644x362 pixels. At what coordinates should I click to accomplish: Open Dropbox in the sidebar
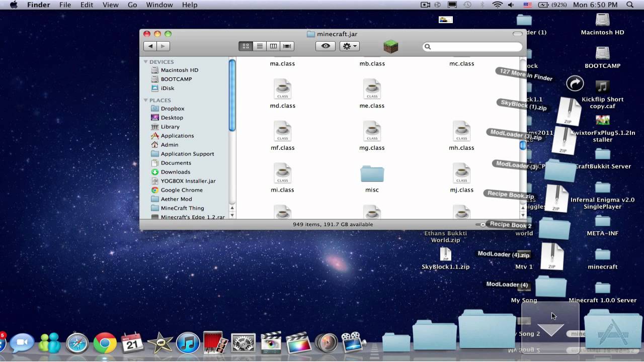coord(173,109)
